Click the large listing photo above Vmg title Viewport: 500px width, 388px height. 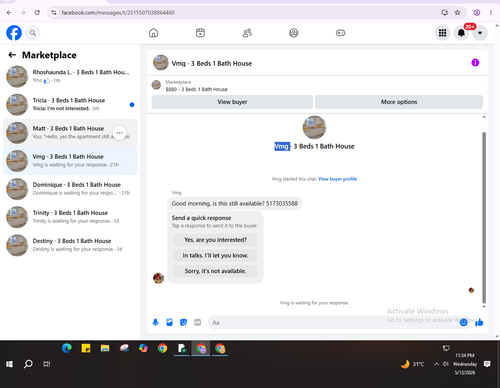(314, 127)
